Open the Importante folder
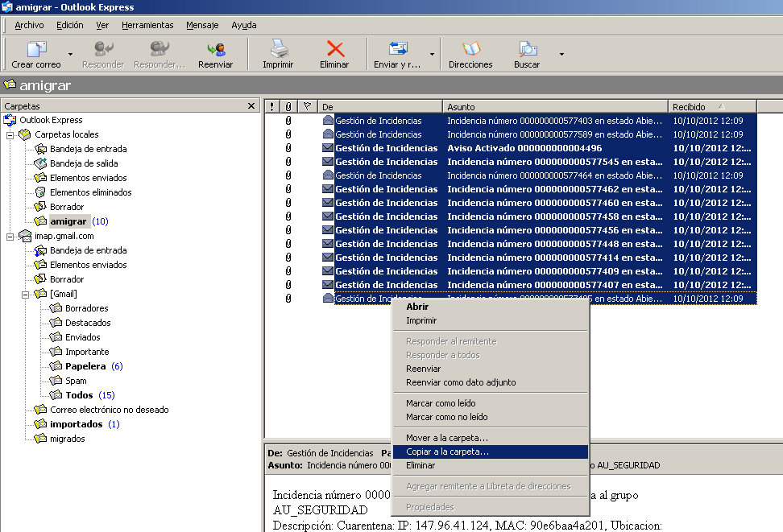 point(87,352)
